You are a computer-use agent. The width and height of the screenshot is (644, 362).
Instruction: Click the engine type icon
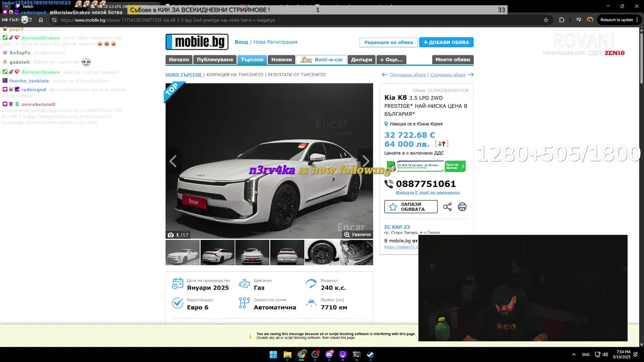click(245, 284)
